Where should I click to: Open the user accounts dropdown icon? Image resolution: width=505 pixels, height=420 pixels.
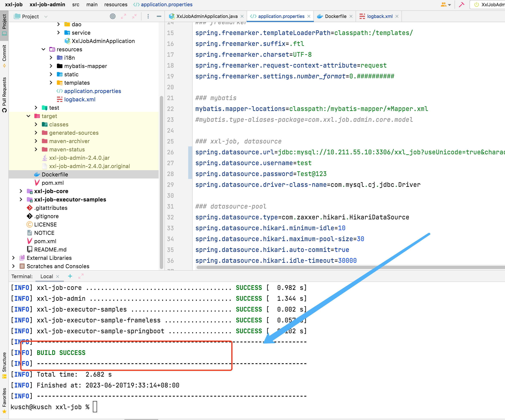(446, 5)
